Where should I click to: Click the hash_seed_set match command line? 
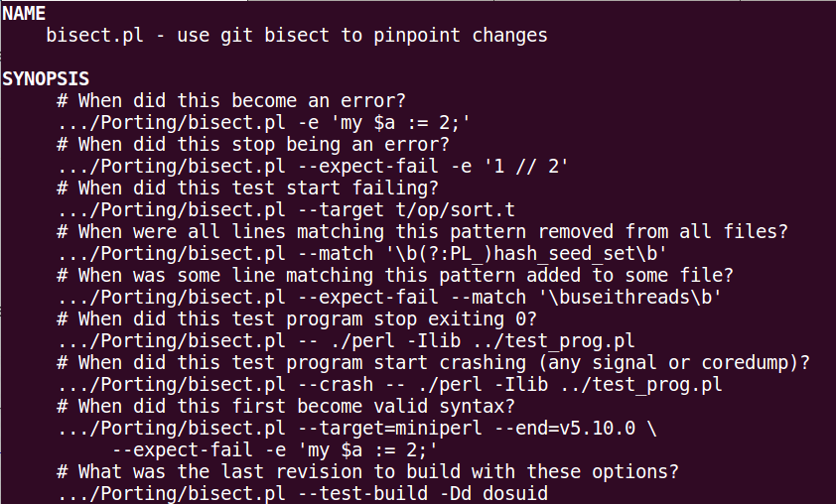click(x=360, y=253)
